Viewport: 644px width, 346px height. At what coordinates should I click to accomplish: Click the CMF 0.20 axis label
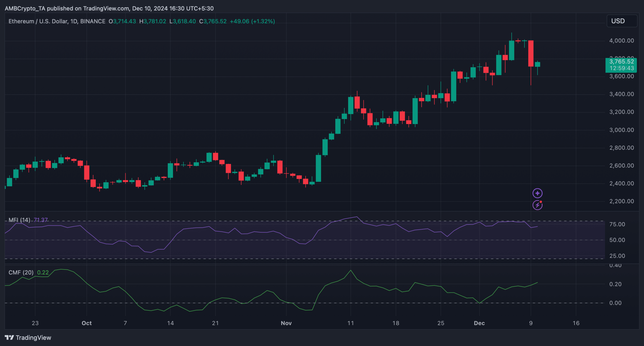pos(615,284)
